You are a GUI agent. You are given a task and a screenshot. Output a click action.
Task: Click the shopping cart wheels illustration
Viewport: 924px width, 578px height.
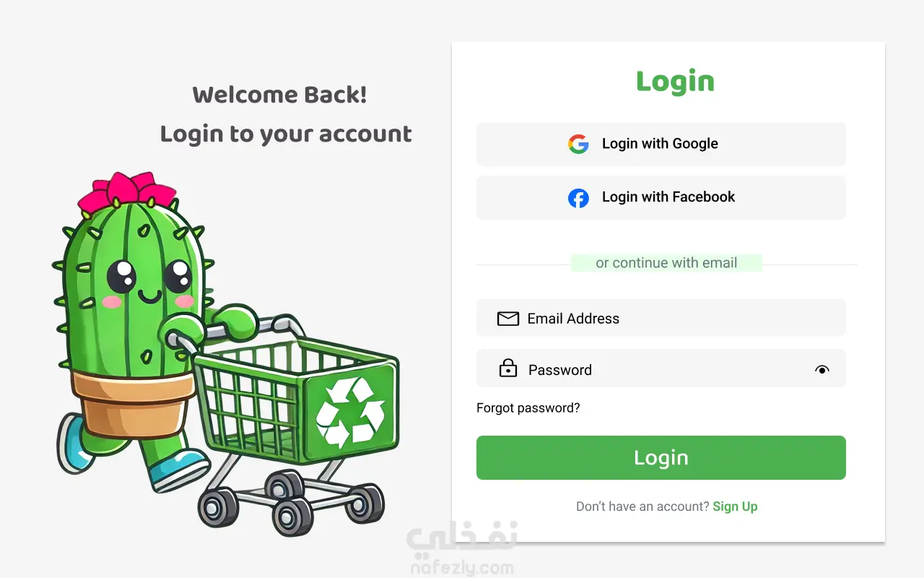pos(291,502)
